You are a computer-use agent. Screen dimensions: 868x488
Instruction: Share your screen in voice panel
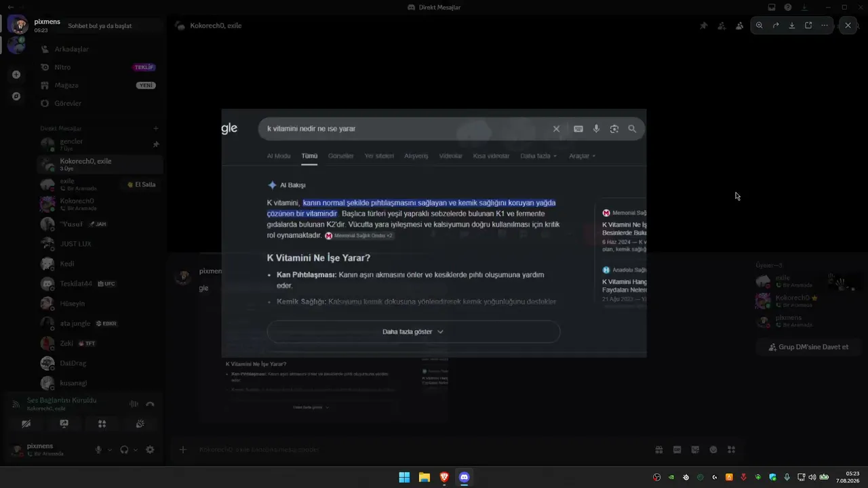tap(64, 424)
